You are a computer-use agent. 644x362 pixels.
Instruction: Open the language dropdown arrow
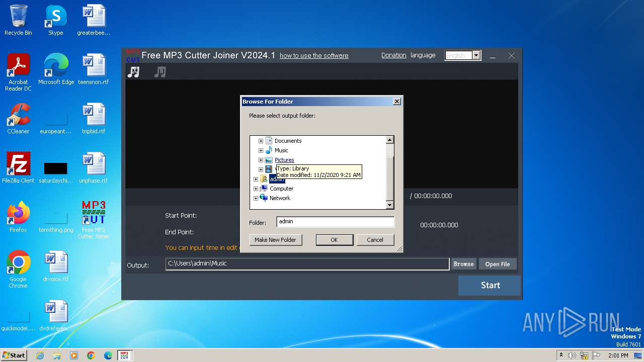click(476, 55)
